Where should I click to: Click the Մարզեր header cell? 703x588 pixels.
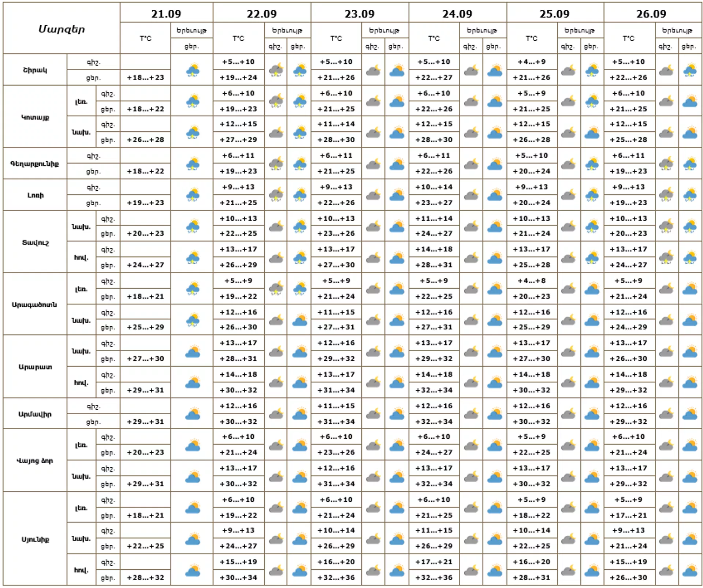click(62, 29)
